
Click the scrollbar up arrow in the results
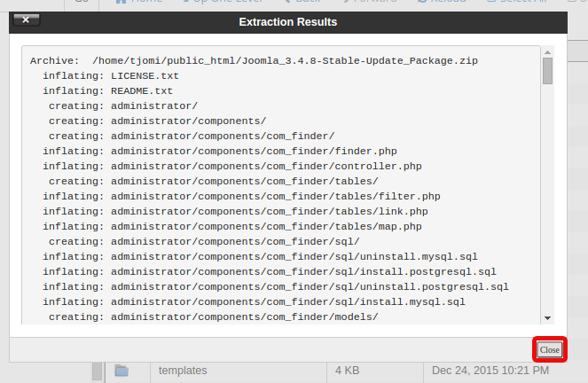tap(547, 52)
